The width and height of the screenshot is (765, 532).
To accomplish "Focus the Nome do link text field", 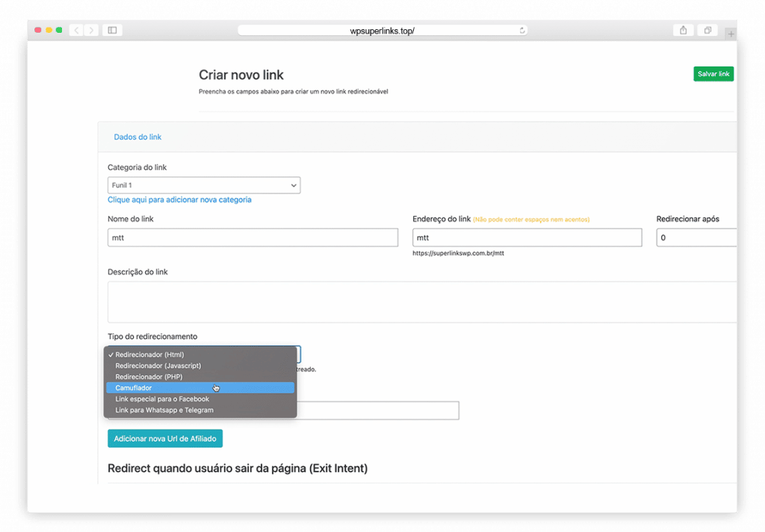I will tap(253, 238).
